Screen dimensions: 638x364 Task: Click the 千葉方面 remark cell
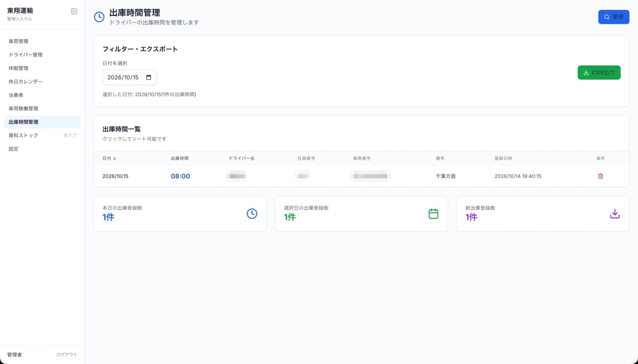point(446,176)
